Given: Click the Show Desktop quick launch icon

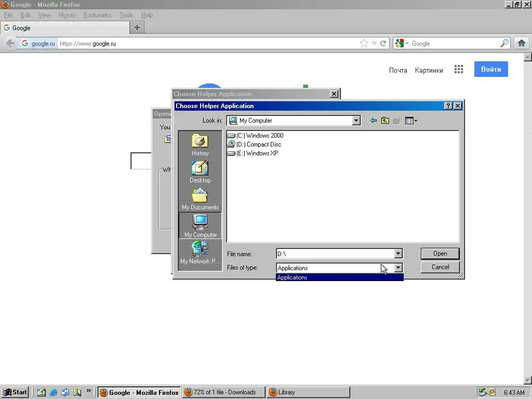Looking at the screenshot, I should (x=42, y=392).
